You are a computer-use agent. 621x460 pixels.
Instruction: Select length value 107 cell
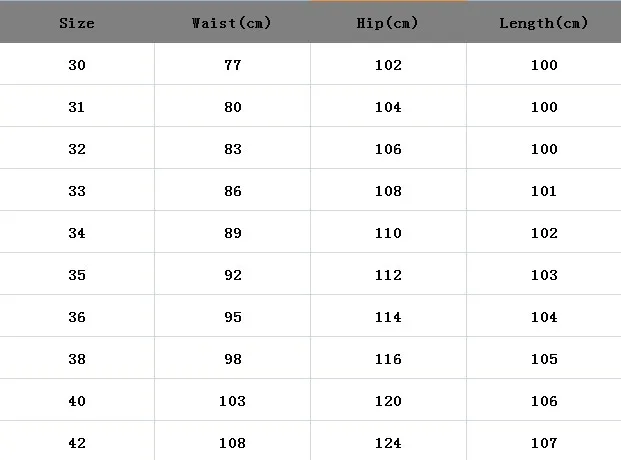544,441
